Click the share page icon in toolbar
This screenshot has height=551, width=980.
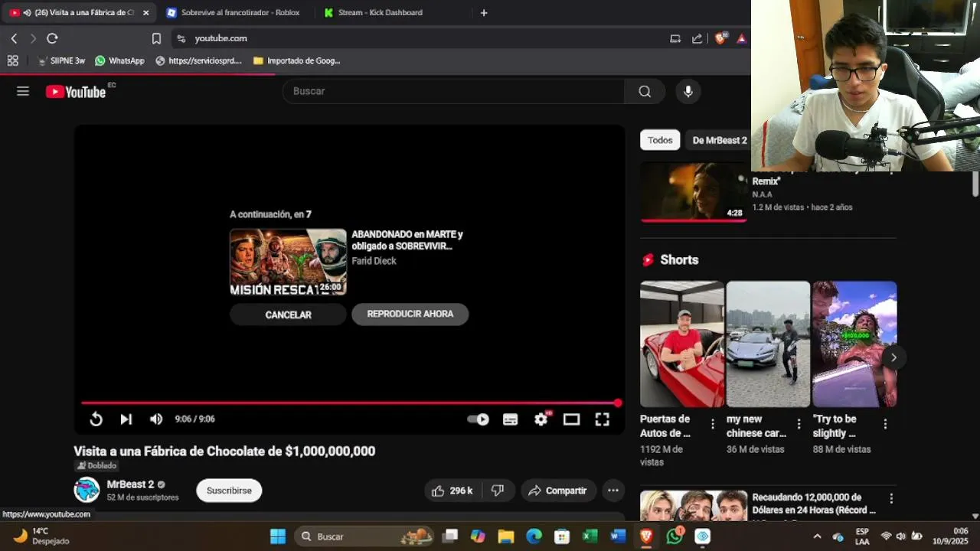697,38
